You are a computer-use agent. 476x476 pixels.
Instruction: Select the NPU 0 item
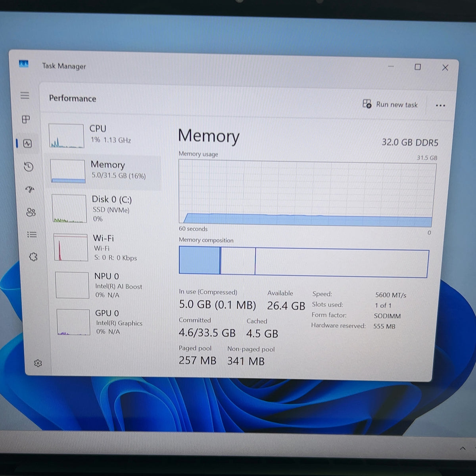(x=109, y=285)
